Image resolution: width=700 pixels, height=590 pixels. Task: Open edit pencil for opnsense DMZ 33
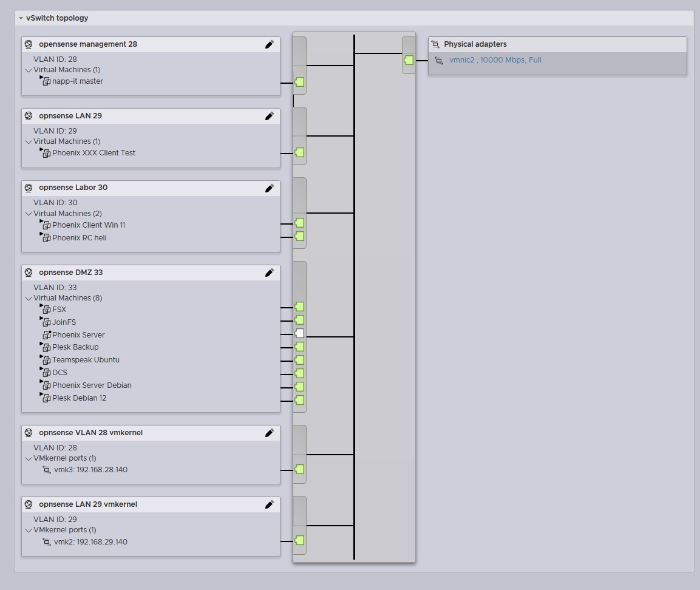pos(270,273)
